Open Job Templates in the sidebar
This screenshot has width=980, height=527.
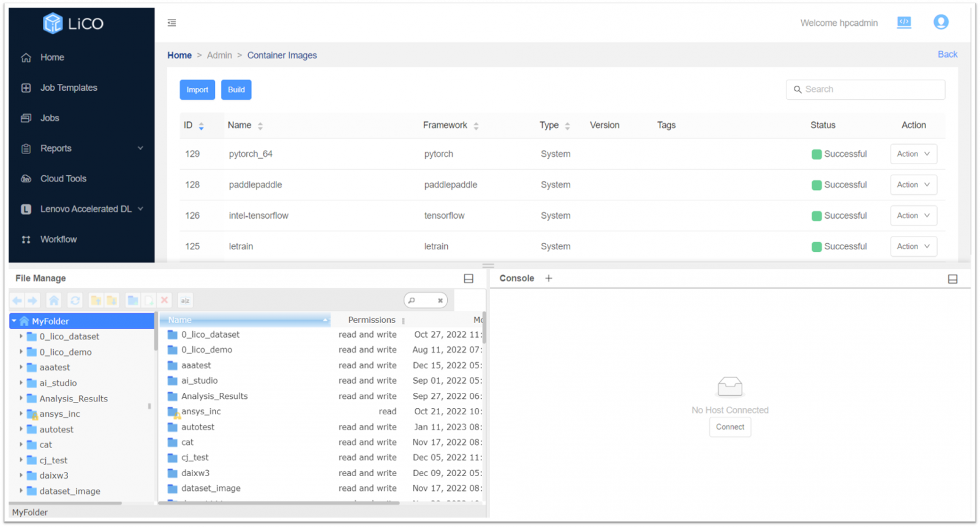pyautogui.click(x=69, y=88)
